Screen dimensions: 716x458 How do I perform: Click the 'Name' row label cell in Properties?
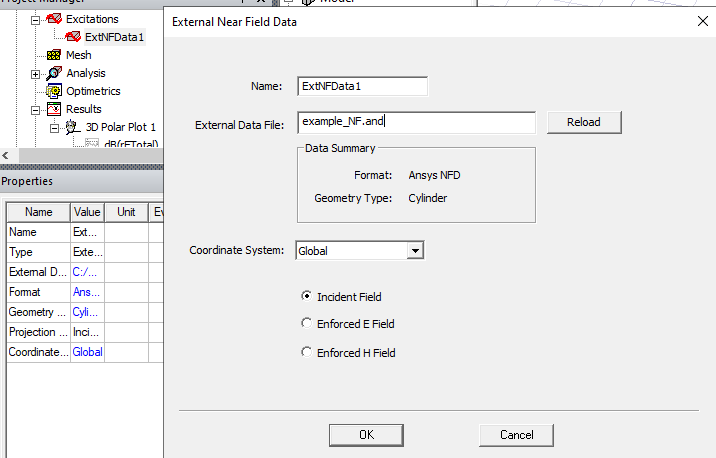pyautogui.click(x=38, y=232)
